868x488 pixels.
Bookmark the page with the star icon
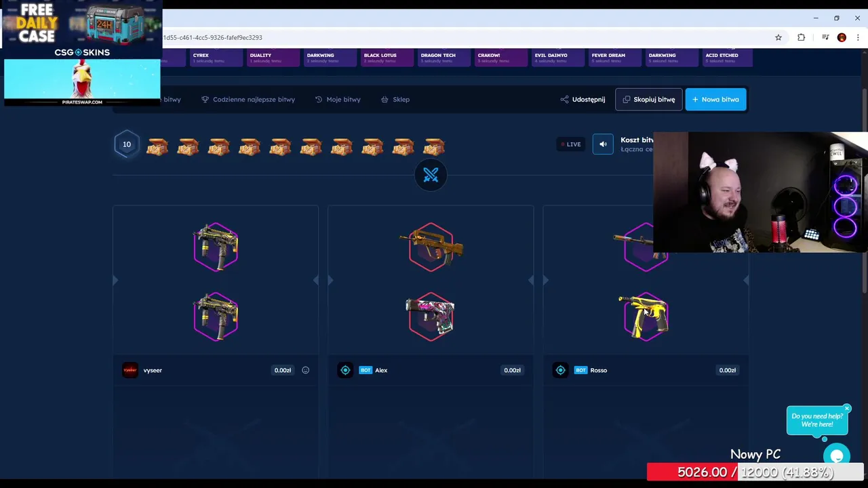(x=778, y=37)
